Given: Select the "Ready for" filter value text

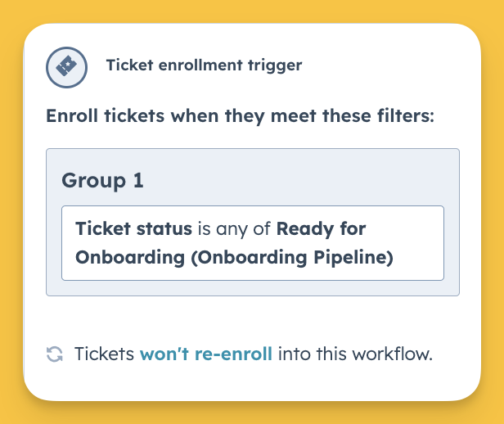Looking at the screenshot, I should click(x=321, y=229).
